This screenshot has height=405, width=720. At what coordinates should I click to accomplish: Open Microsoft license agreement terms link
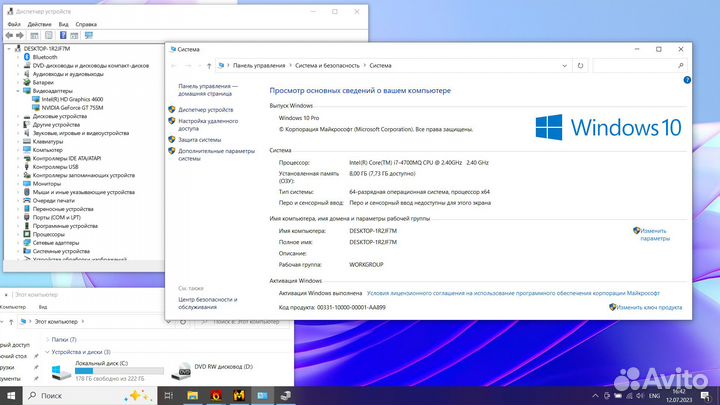click(513, 293)
